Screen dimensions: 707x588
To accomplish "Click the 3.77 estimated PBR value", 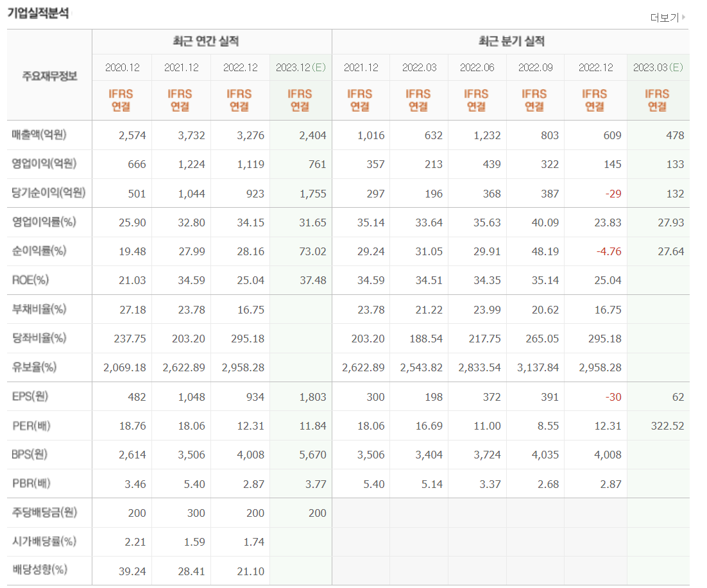I will coord(316,484).
